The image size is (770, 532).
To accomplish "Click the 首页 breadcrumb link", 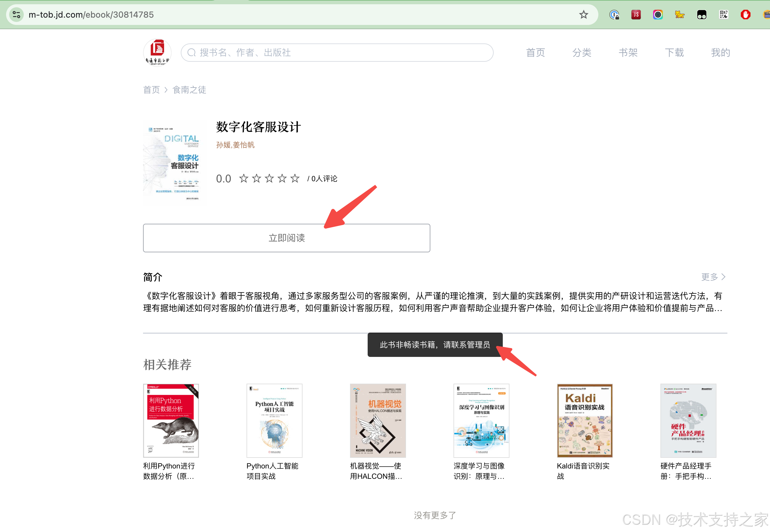I will [x=152, y=90].
